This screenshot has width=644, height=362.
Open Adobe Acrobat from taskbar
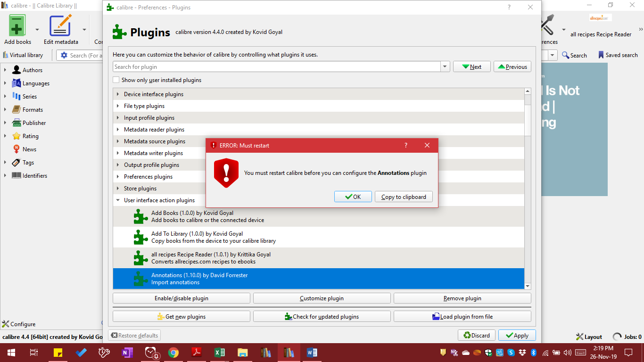(x=197, y=353)
